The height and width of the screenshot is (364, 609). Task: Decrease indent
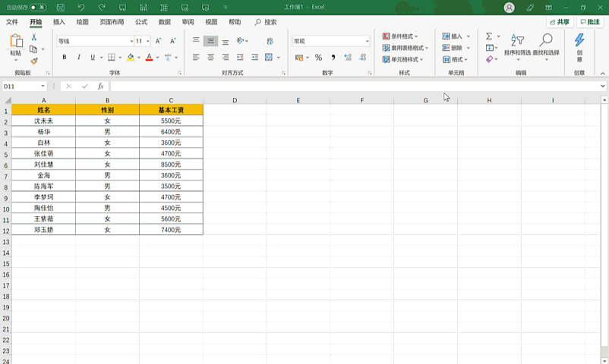[240, 57]
